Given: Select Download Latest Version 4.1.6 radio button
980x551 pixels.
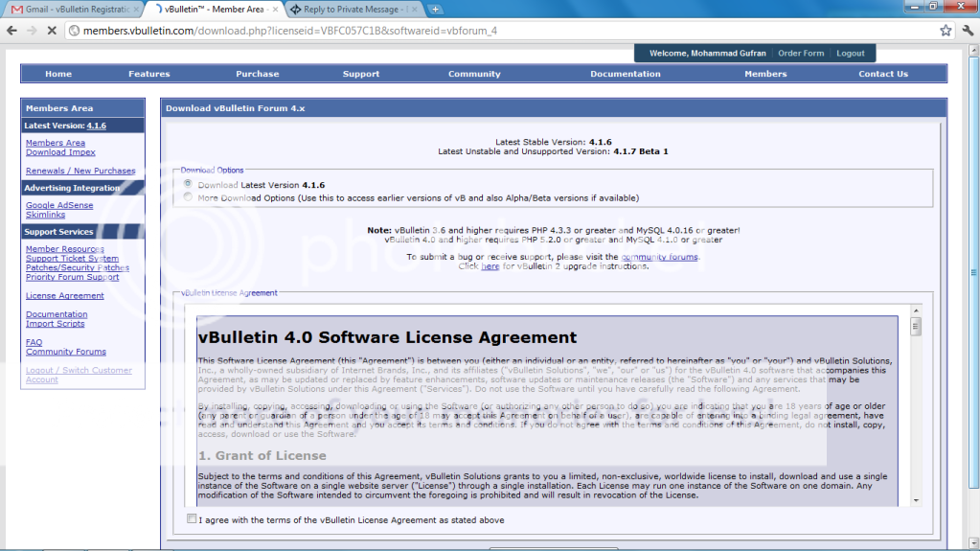Looking at the screenshot, I should pos(188,184).
